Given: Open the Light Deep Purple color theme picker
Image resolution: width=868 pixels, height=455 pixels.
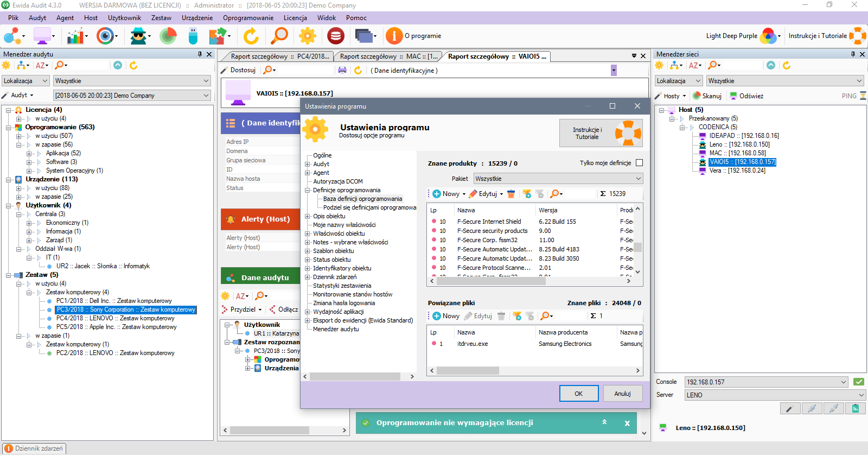Looking at the screenshot, I should pos(769,36).
